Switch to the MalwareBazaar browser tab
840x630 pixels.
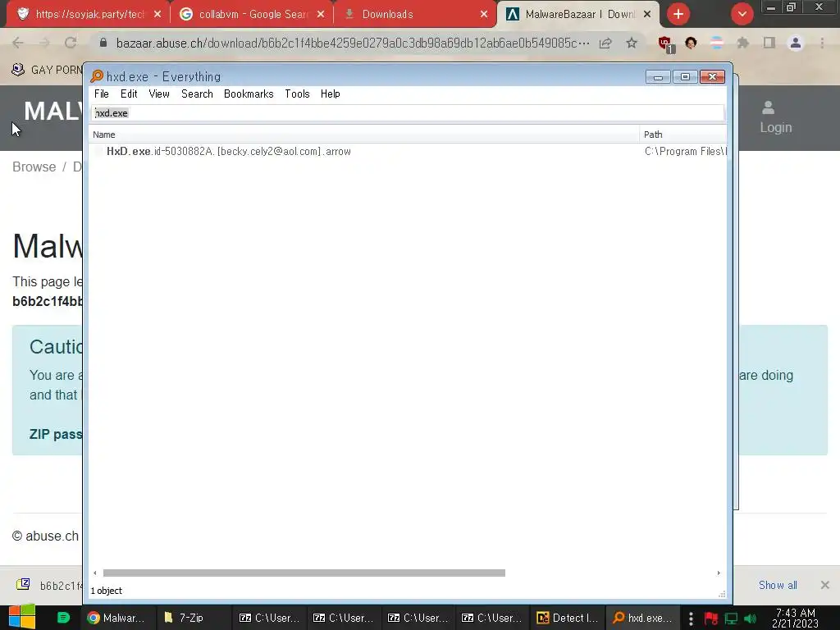(x=578, y=14)
